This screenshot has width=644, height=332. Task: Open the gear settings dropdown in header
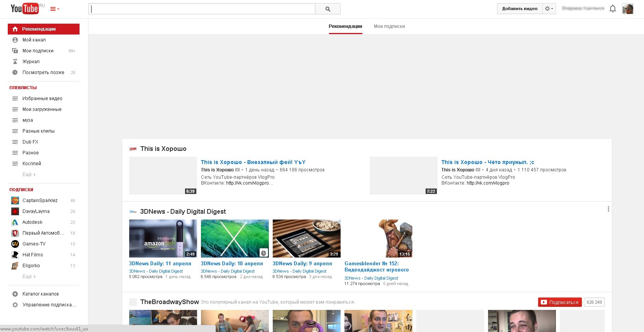549,9
